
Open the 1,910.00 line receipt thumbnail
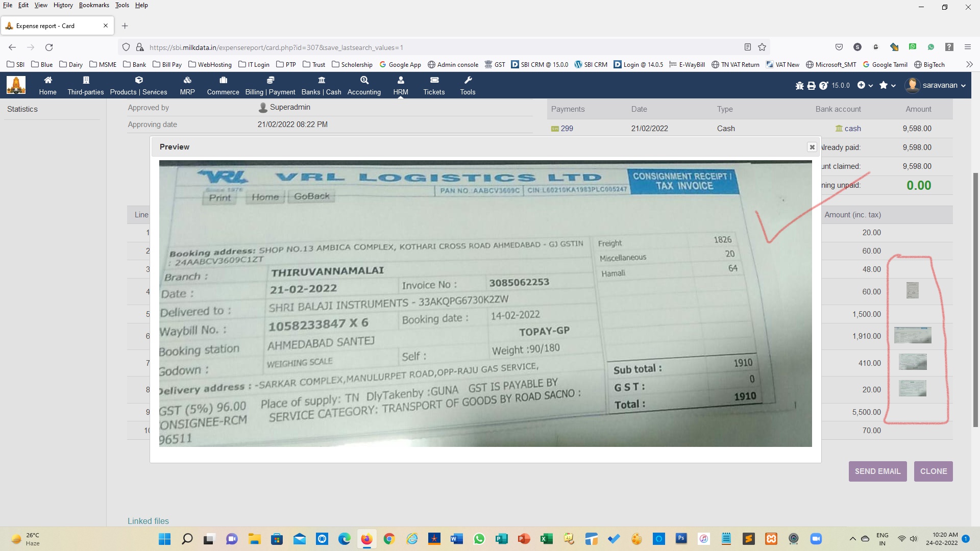[x=913, y=335]
